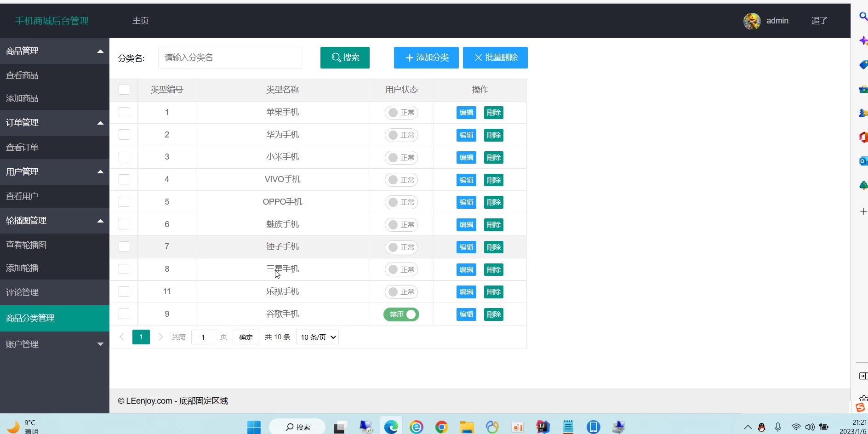Tick the checkbox for 小米手机 row

pyautogui.click(x=124, y=157)
